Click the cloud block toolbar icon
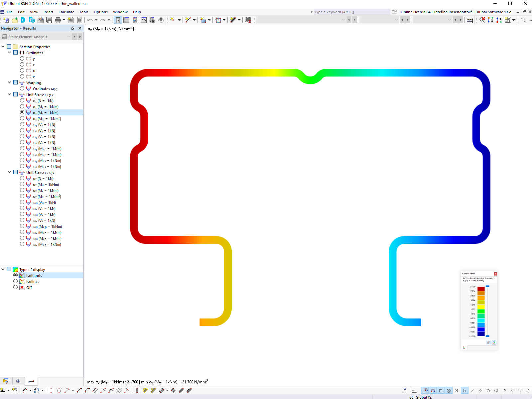This screenshot has height=399, width=532. click(32, 20)
